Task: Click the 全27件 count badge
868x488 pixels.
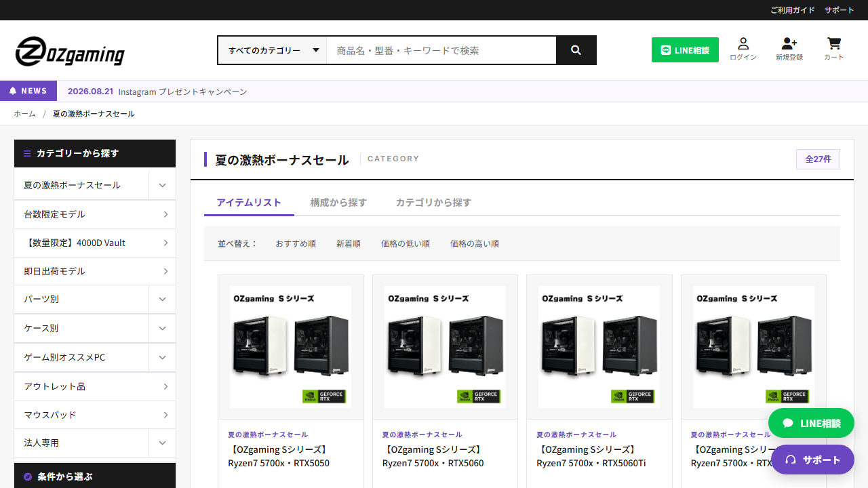Action: [818, 159]
